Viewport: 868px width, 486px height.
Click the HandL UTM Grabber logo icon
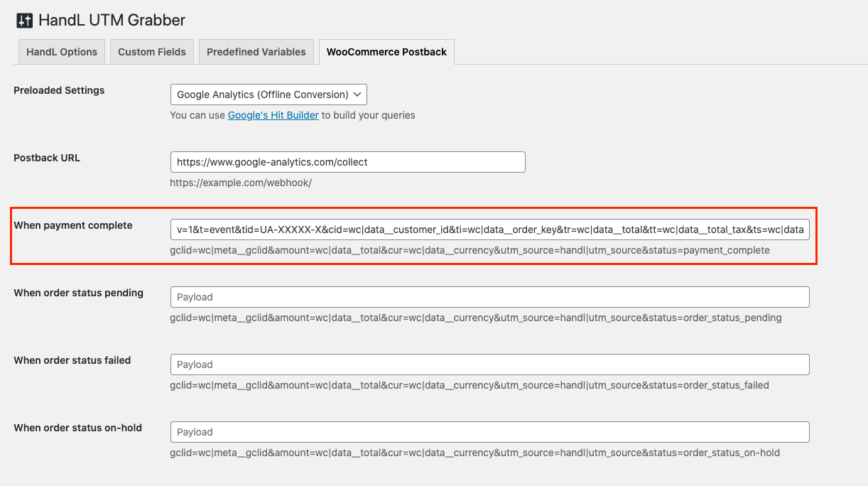click(24, 21)
